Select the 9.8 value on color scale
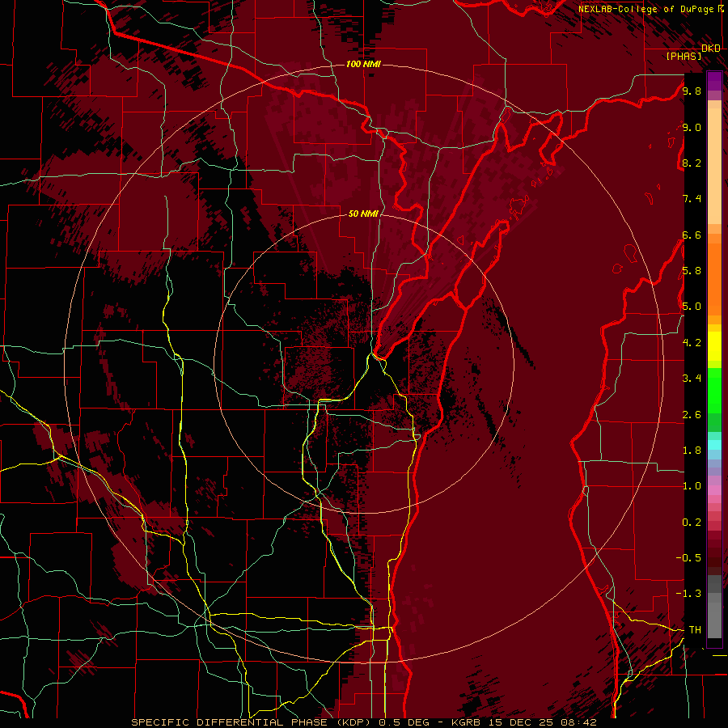Image resolution: width=728 pixels, height=728 pixels. coord(692,91)
